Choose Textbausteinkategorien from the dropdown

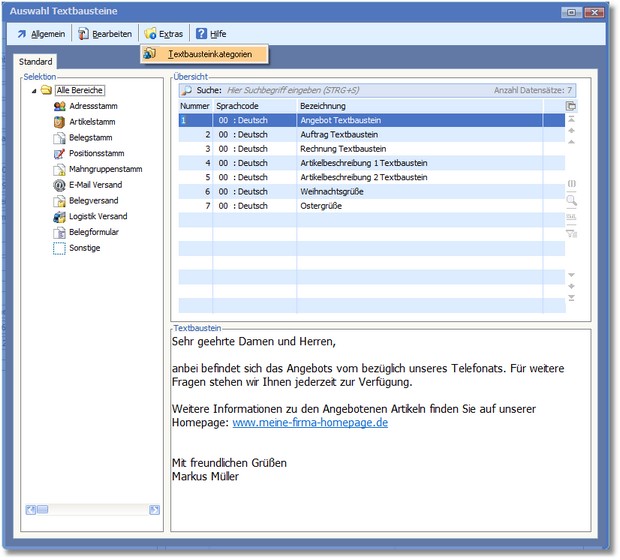point(209,53)
